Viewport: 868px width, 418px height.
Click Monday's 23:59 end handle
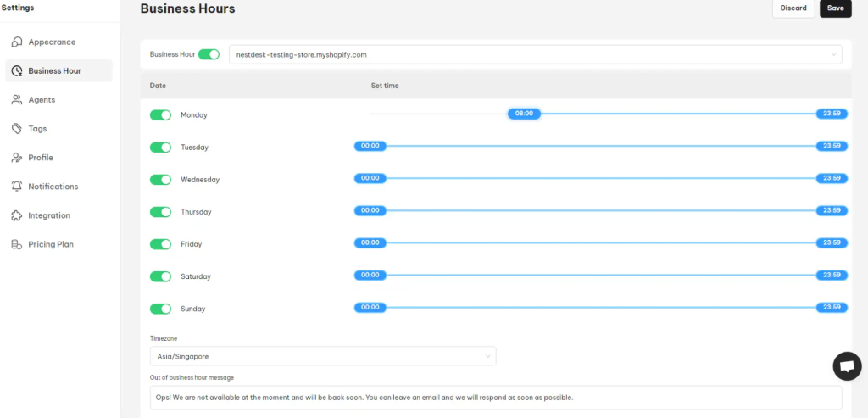[832, 114]
